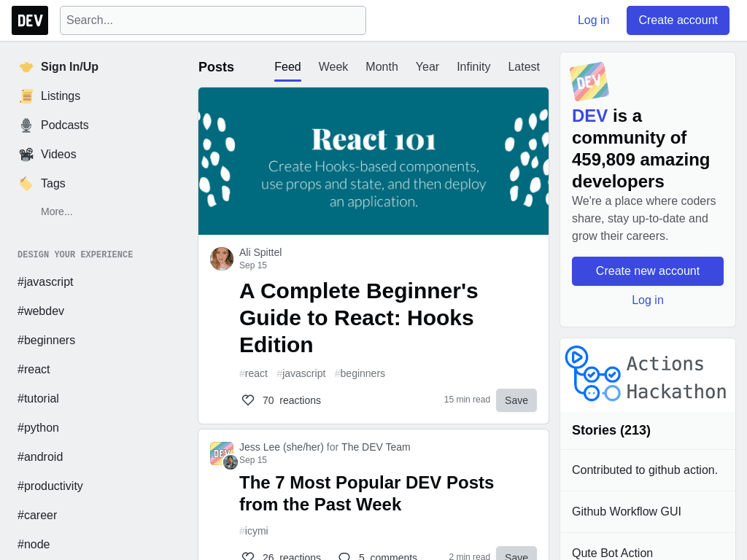Click the DEV logo in the header
The width and height of the screenshot is (747, 560).
point(30,20)
